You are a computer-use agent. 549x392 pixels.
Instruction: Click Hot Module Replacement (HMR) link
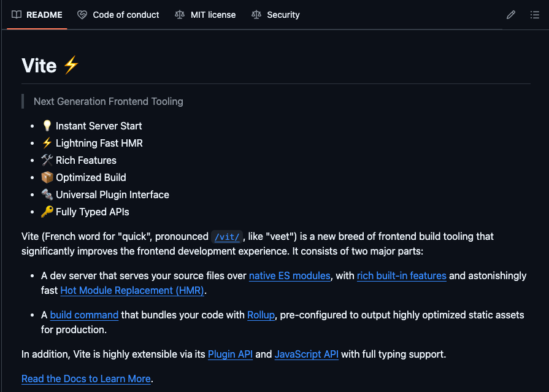coord(132,291)
